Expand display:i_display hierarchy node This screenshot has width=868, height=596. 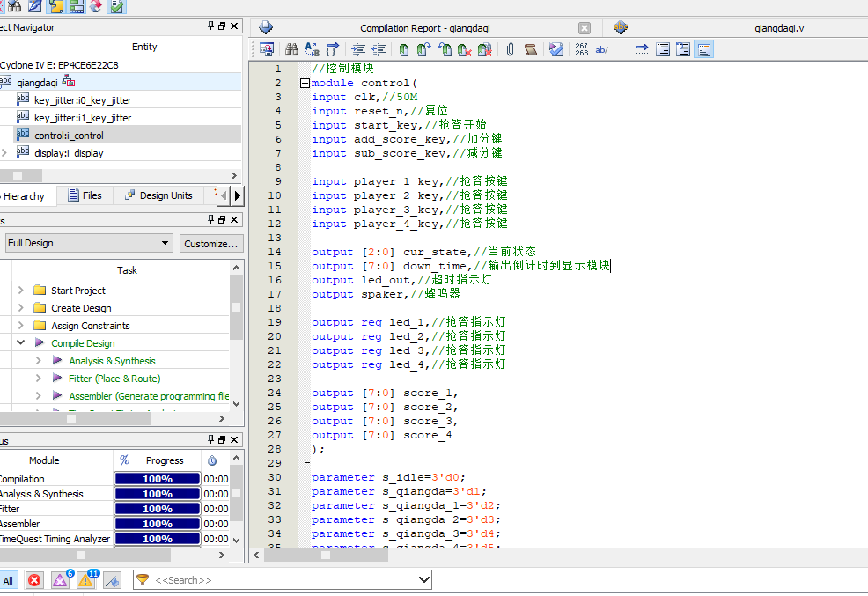[x=4, y=152]
